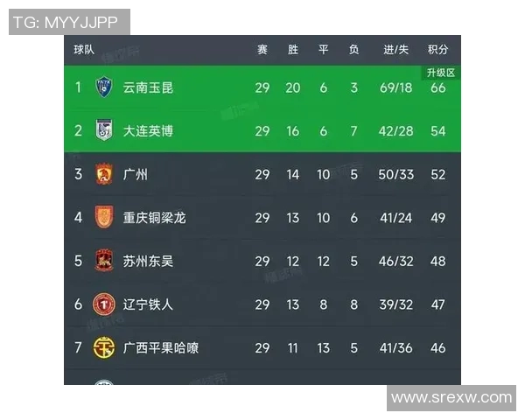525x420 pixels.
Task: Click the 云南玉昆 team logo
Action: point(104,87)
